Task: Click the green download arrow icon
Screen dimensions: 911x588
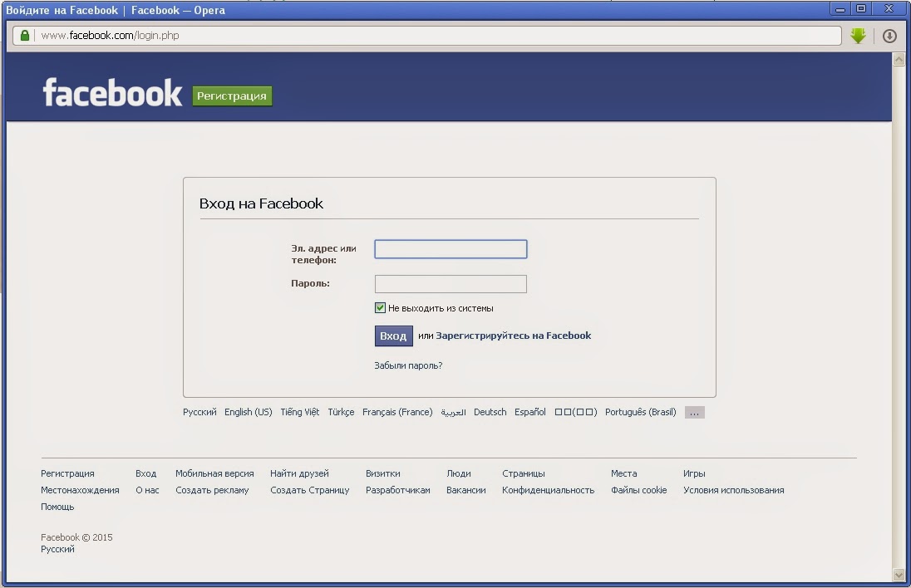Action: [858, 36]
